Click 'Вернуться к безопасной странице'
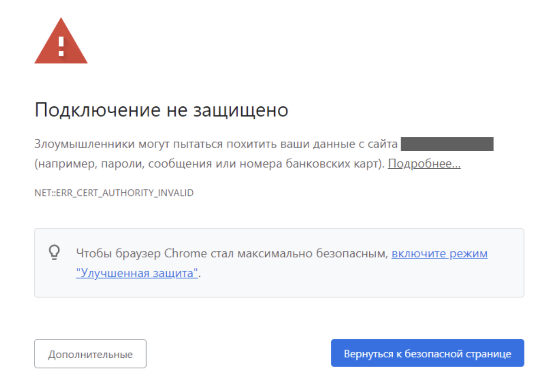 tap(427, 353)
